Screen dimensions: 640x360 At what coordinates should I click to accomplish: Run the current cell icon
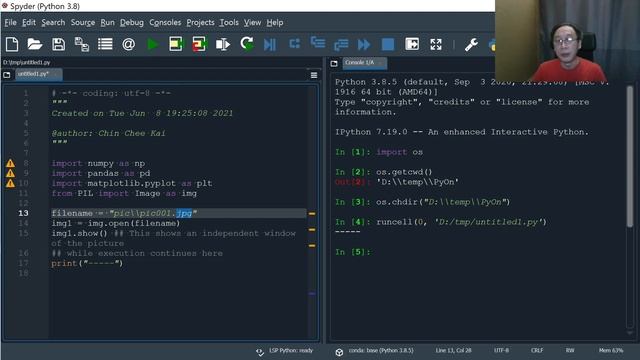[176, 44]
